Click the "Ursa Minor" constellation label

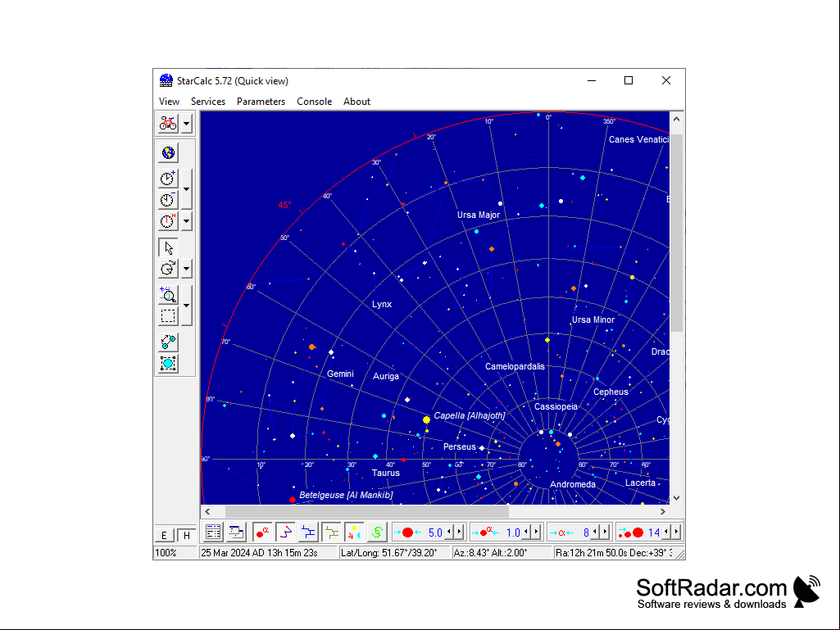click(x=593, y=320)
